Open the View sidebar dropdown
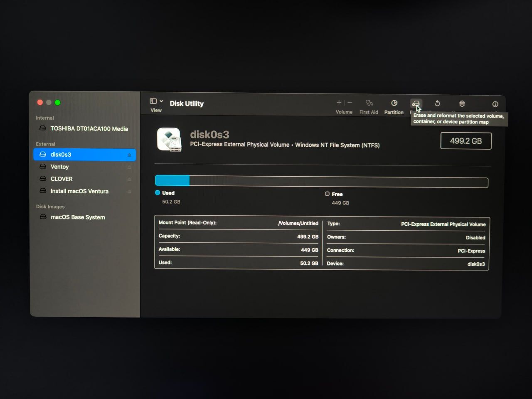The image size is (532, 399). [156, 101]
